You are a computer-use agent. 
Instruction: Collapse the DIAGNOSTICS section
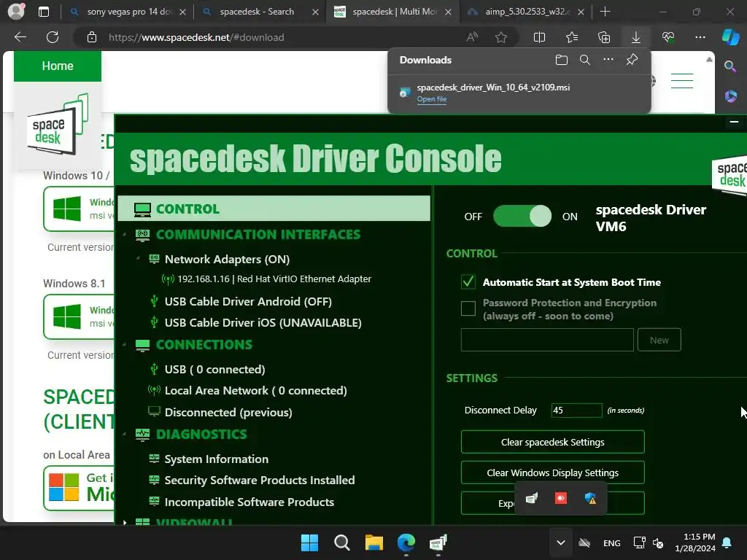pos(124,434)
